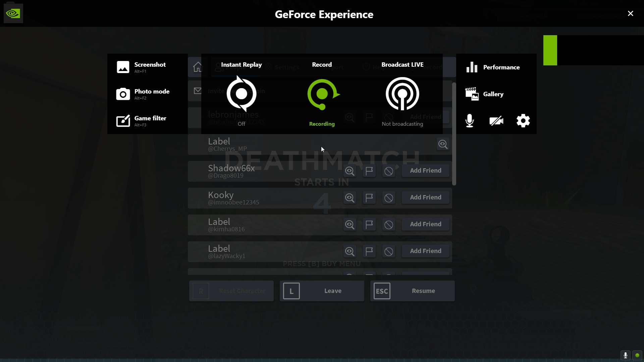Click the @kimha0816 username text
This screenshot has width=644, height=362.
pos(226,229)
